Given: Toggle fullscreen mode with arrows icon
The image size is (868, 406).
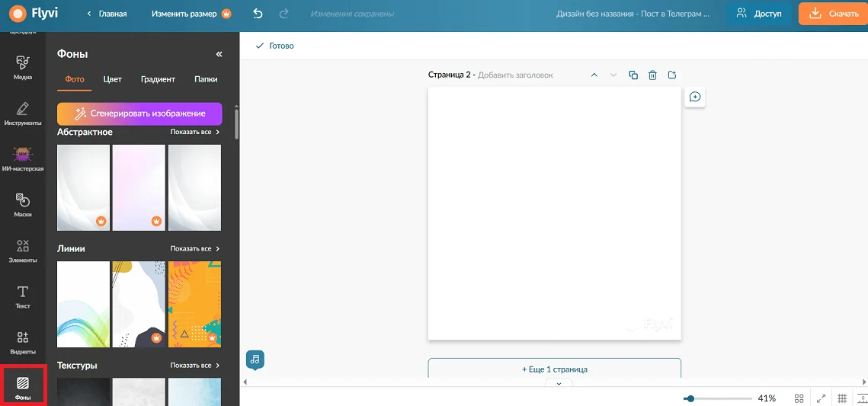Looking at the screenshot, I should tap(821, 398).
